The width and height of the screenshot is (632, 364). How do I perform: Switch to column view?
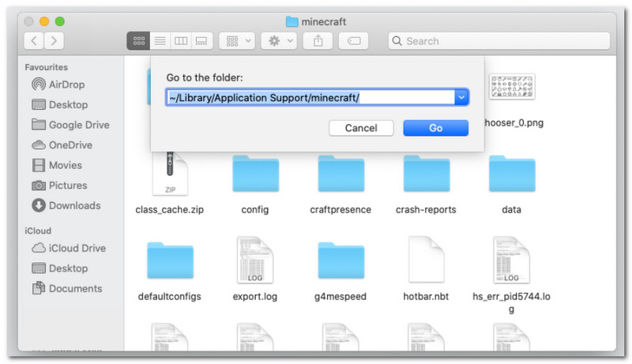181,41
